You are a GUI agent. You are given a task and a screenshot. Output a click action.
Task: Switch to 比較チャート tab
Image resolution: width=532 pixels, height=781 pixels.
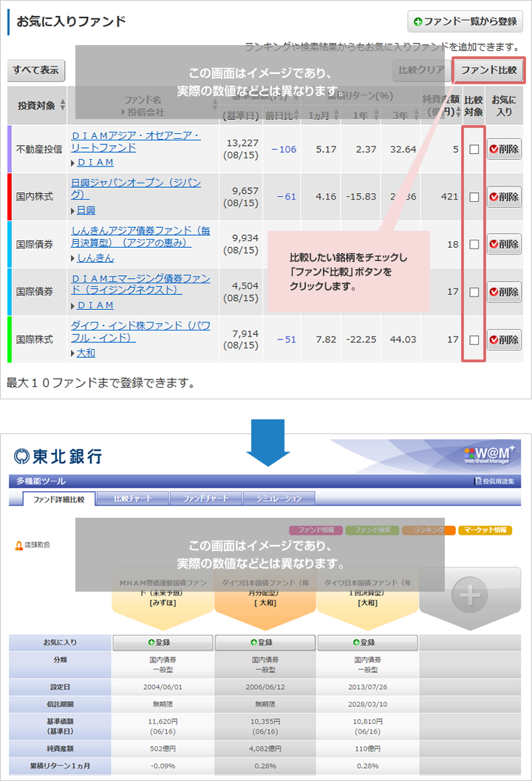[x=132, y=498]
